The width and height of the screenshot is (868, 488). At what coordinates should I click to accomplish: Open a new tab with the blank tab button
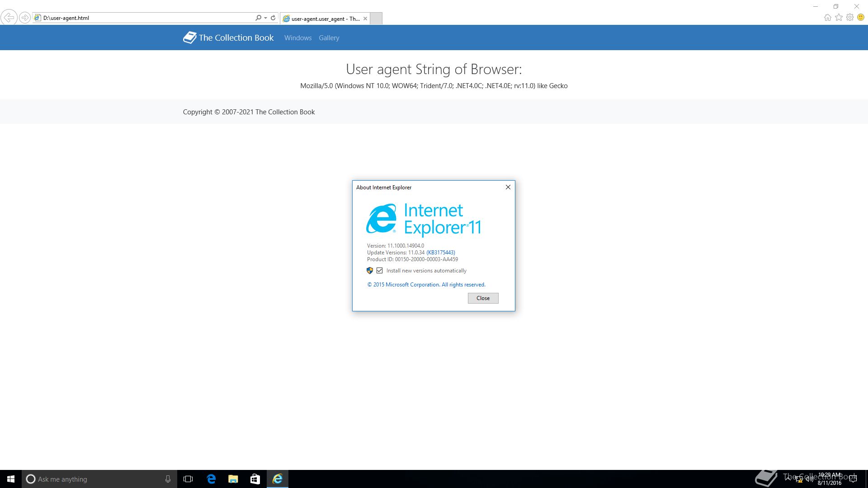click(x=376, y=19)
